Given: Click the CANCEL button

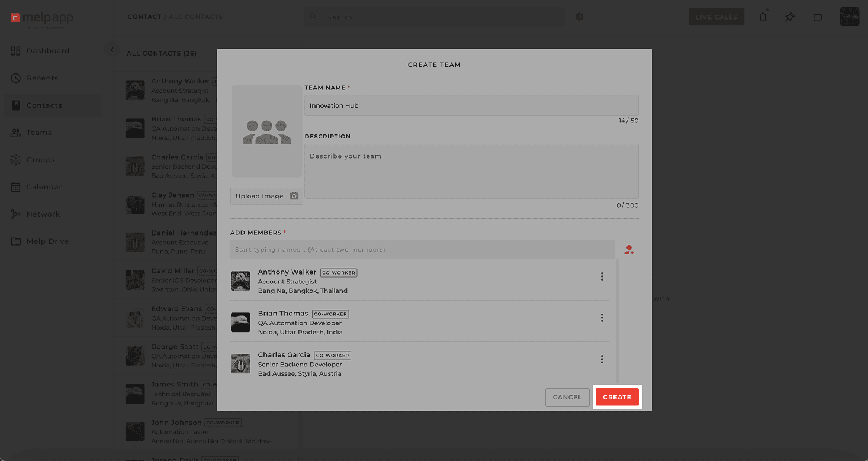Looking at the screenshot, I should coord(567,397).
